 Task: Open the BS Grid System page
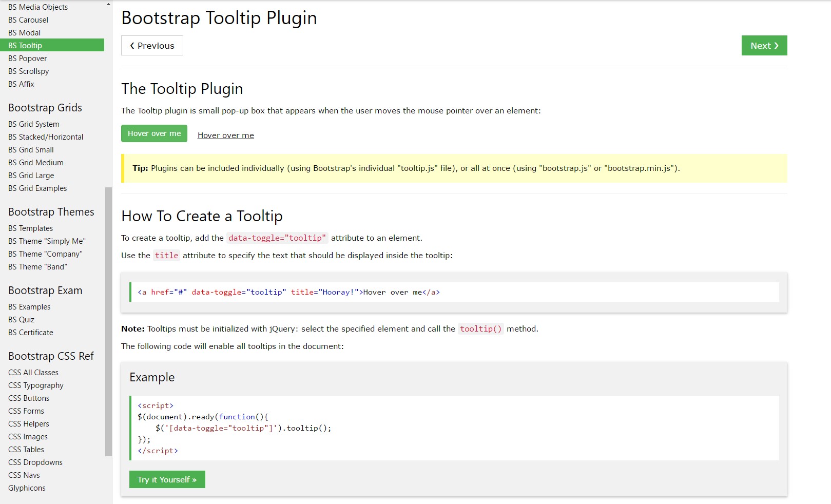coord(33,124)
